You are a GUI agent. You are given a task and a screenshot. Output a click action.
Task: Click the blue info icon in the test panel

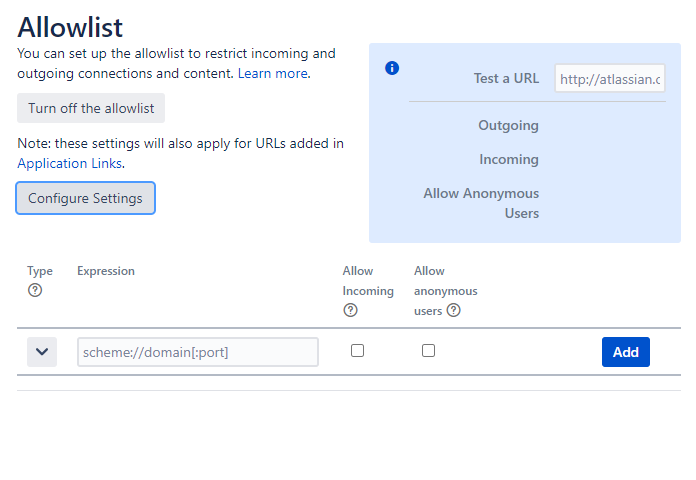click(392, 68)
